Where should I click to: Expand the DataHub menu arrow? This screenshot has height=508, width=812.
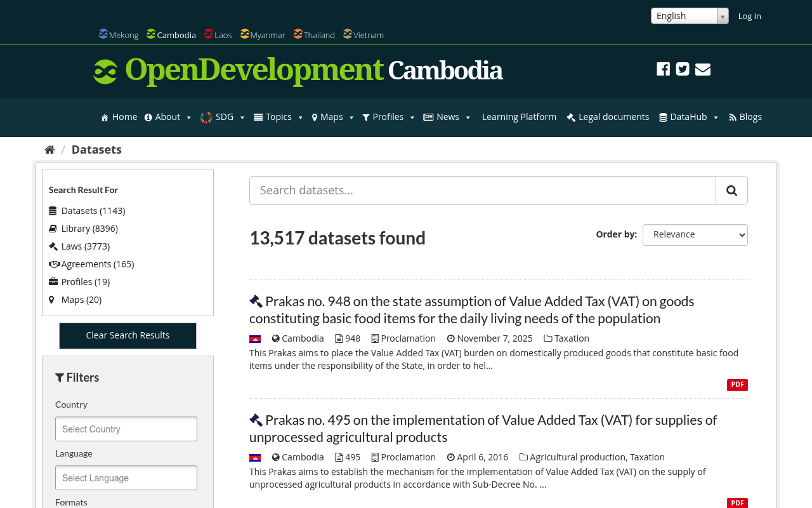point(716,117)
